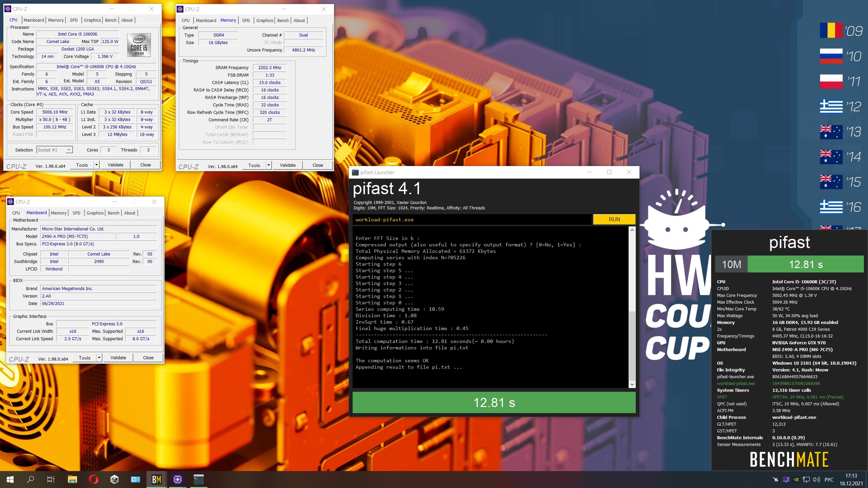868x488 pixels.
Task: Click the CPU-Z title icon in the CPU window
Action: tap(8, 9)
